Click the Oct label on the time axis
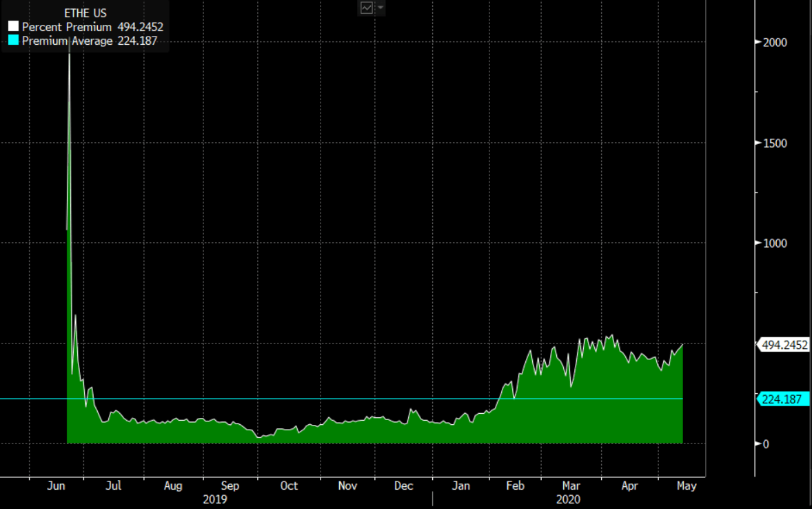The width and height of the screenshot is (812, 509). click(289, 486)
